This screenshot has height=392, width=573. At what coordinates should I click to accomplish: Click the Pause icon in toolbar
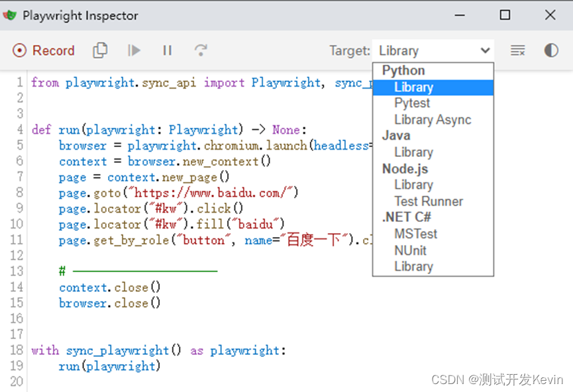coord(168,50)
